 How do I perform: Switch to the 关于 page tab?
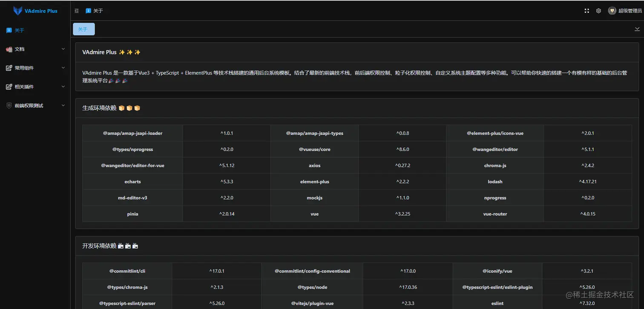(84, 29)
